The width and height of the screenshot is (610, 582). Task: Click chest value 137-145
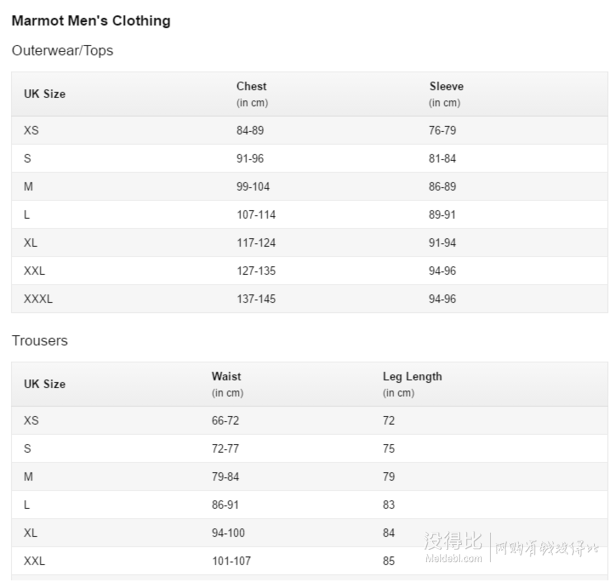click(x=256, y=299)
